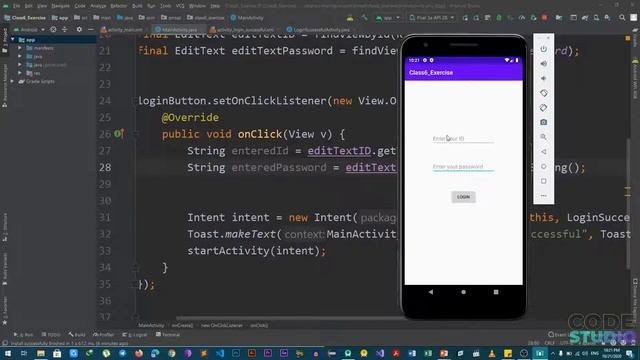
Task: Open the Logcat tool window
Action: (x=135, y=334)
